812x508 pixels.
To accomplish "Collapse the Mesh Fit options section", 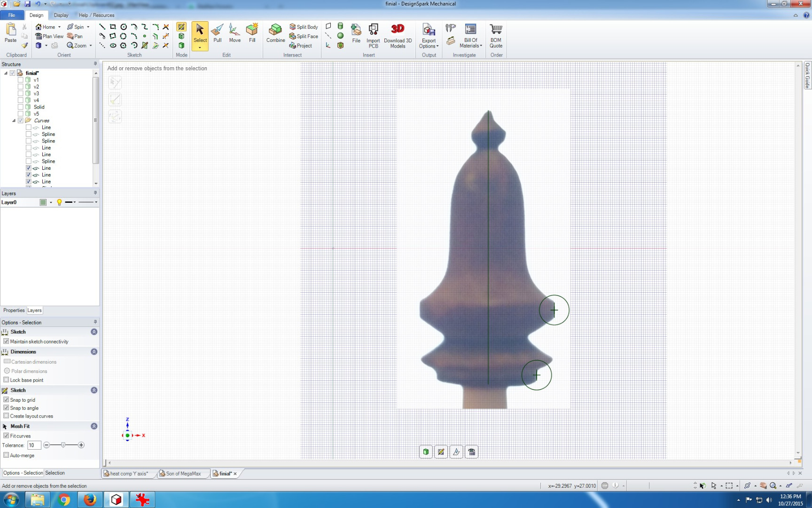I will [94, 426].
